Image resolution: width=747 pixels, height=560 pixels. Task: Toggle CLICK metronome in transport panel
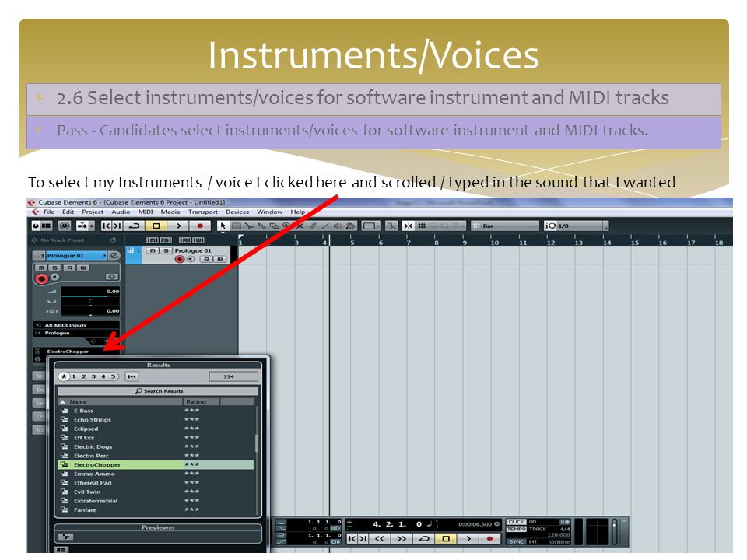click(517, 522)
